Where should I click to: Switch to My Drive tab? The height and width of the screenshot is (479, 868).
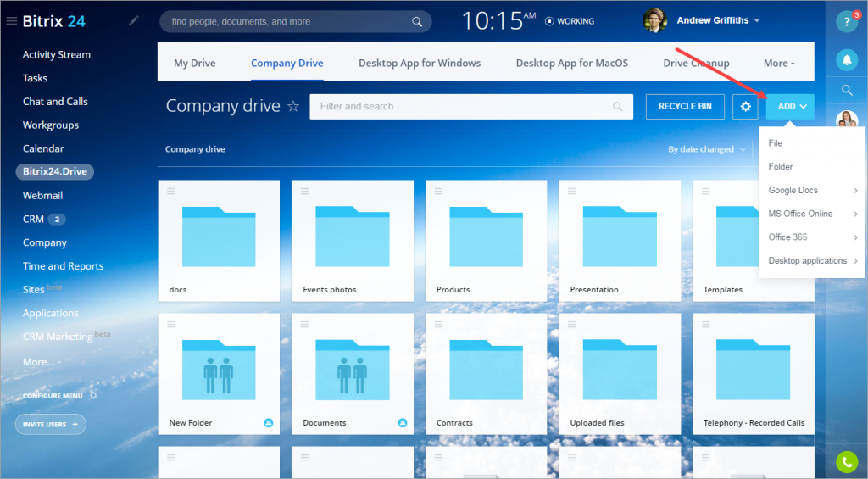(x=194, y=63)
